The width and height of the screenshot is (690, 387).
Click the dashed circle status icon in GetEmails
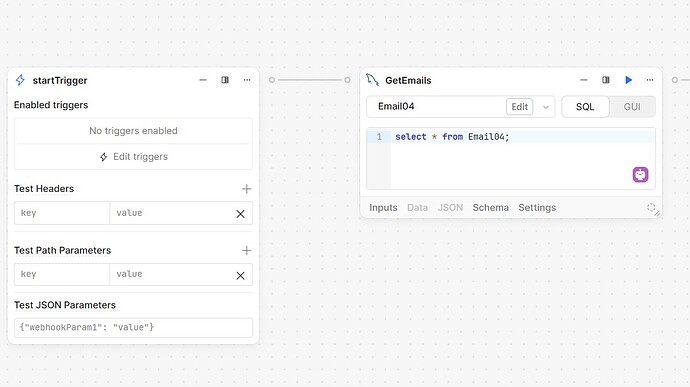coord(651,207)
